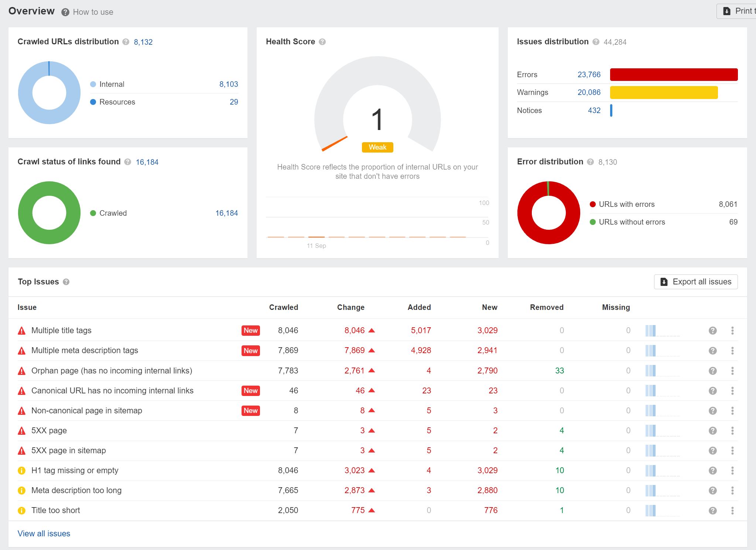The image size is (756, 550).
Task: Open help for Multiple title tags row
Action: coord(713,331)
